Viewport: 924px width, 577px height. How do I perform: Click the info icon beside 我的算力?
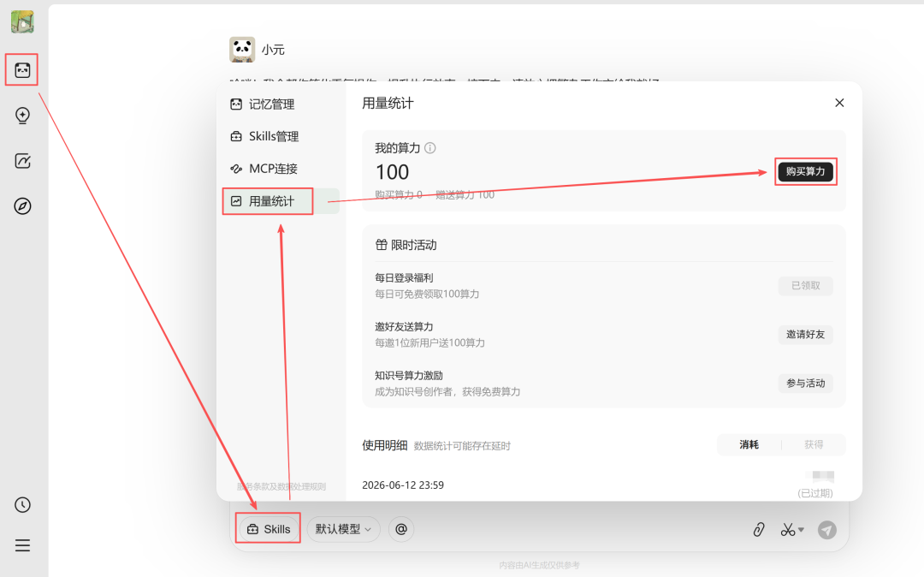click(x=430, y=148)
